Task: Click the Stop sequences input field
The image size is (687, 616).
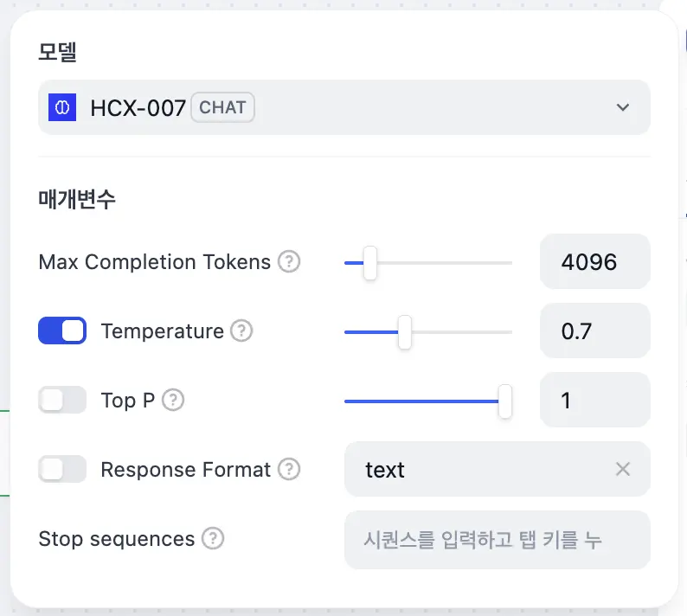Action: point(497,539)
